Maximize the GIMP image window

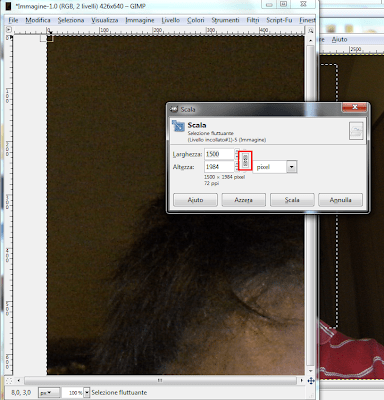click(283, 4)
